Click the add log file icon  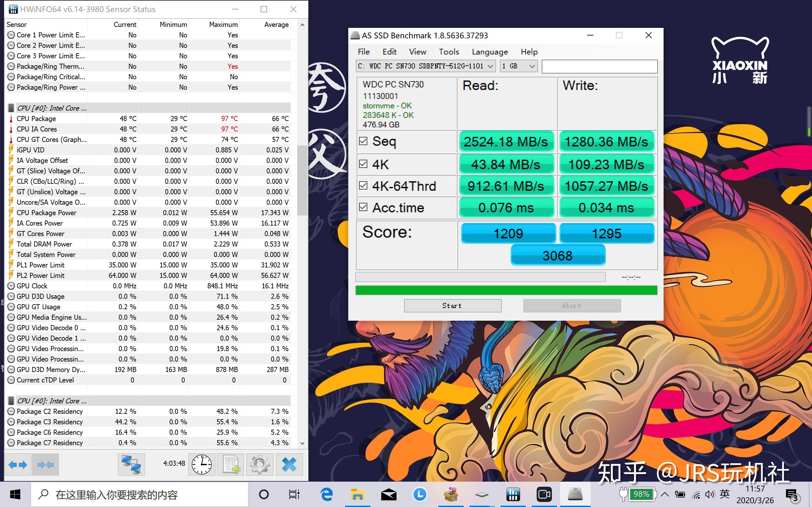[x=231, y=465]
